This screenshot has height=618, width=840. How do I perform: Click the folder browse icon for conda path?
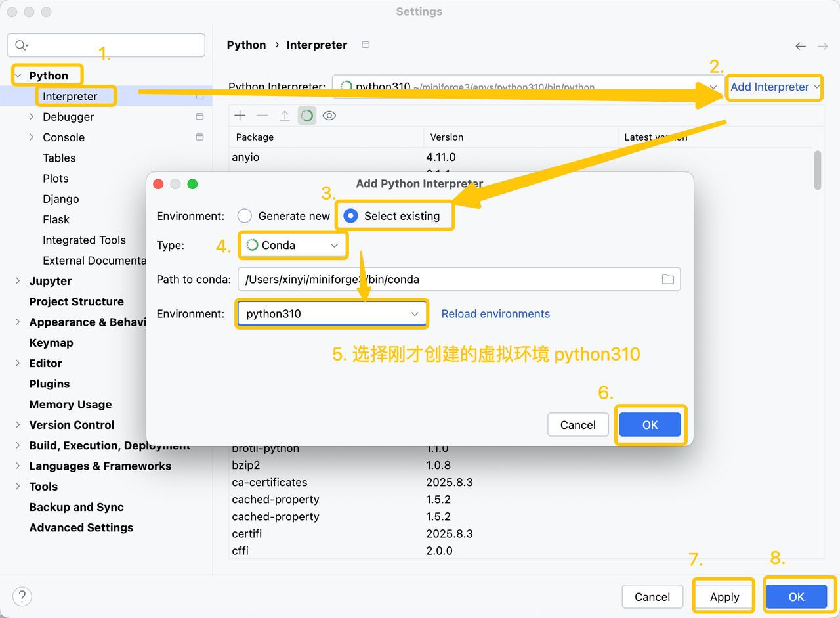click(667, 279)
